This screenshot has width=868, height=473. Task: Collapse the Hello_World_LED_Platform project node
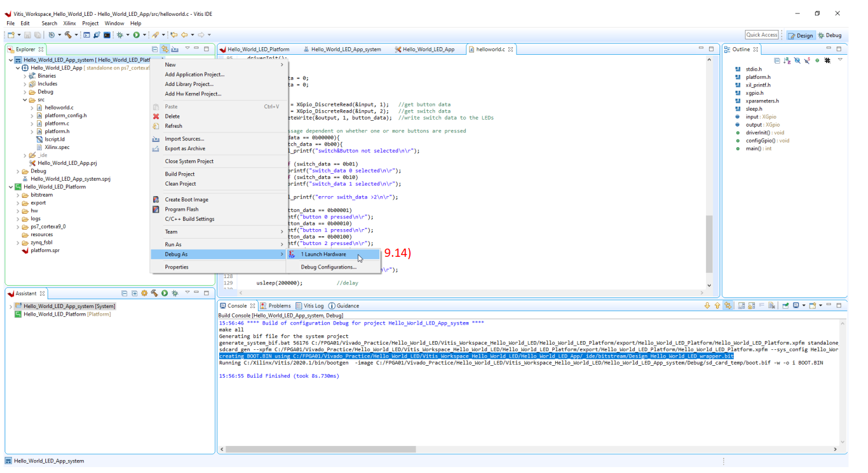tap(11, 187)
